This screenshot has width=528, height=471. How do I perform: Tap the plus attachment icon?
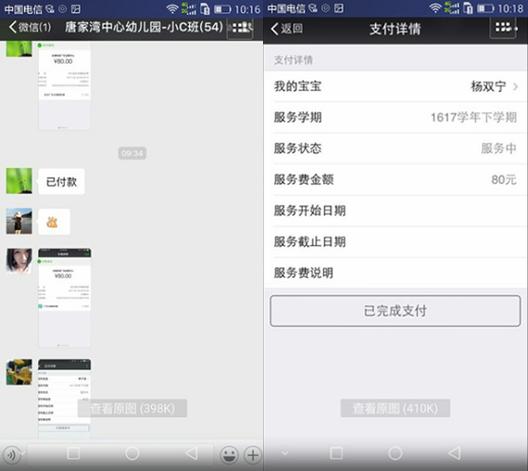tap(253, 455)
